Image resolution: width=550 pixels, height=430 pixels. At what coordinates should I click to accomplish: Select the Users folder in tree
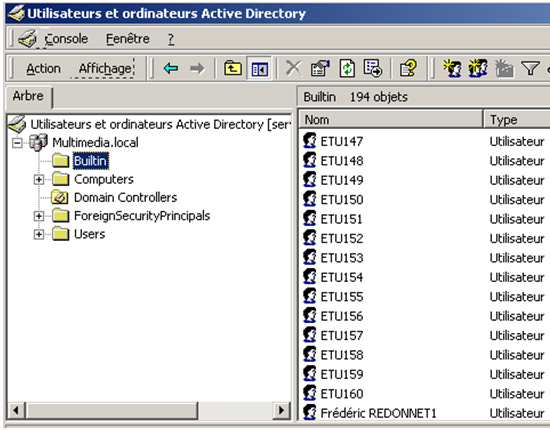click(x=89, y=234)
